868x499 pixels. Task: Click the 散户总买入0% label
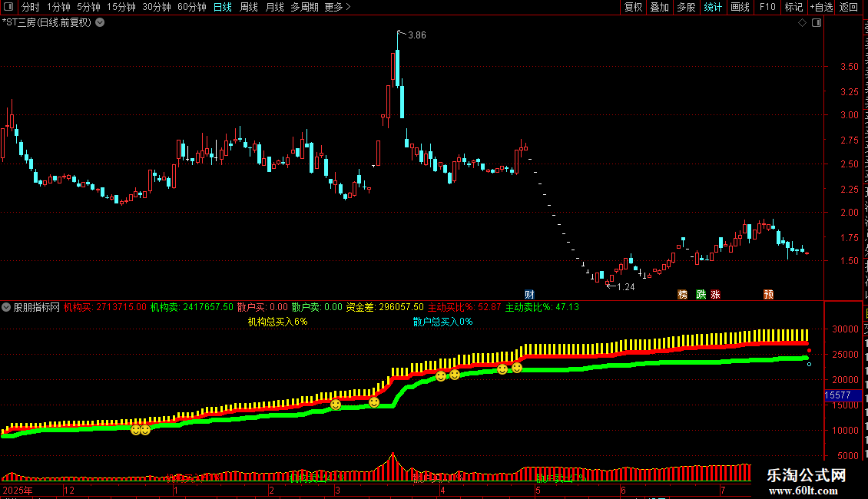[x=443, y=322]
